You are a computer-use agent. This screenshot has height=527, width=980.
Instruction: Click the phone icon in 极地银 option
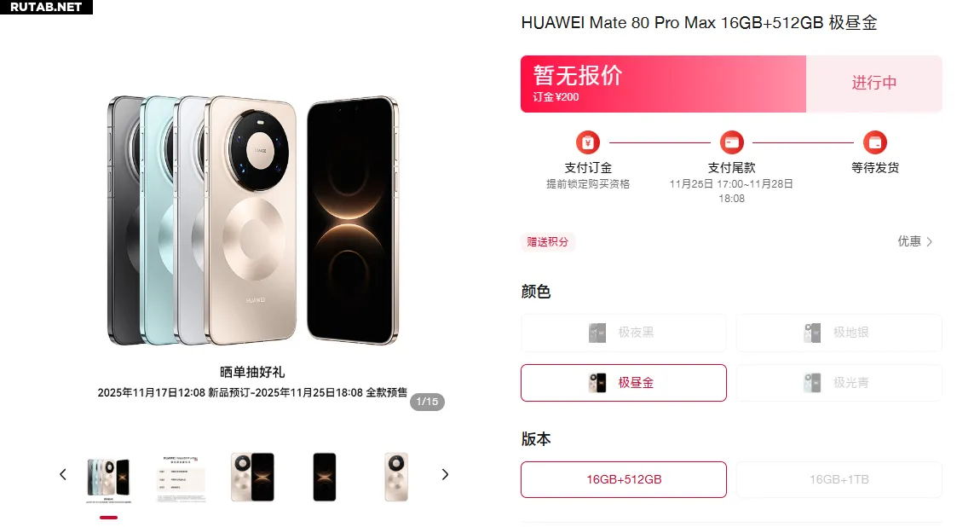point(812,333)
